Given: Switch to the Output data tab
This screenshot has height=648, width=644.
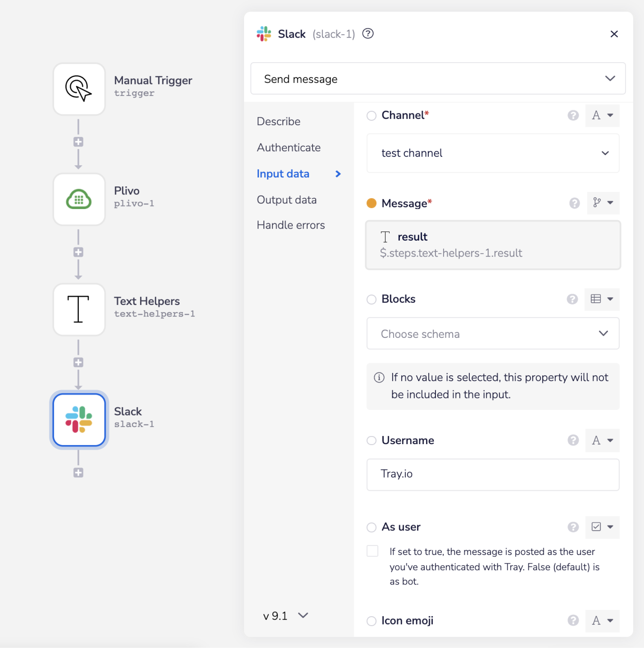Looking at the screenshot, I should point(287,200).
